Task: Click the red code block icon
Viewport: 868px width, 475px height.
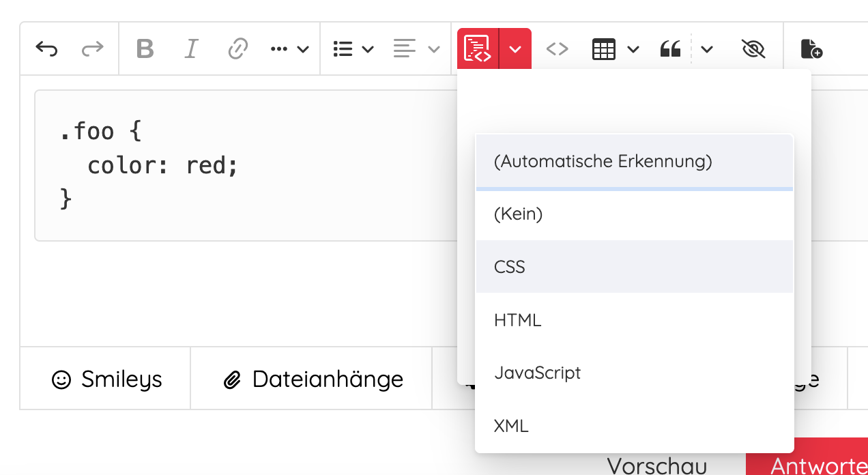Action: 478,49
